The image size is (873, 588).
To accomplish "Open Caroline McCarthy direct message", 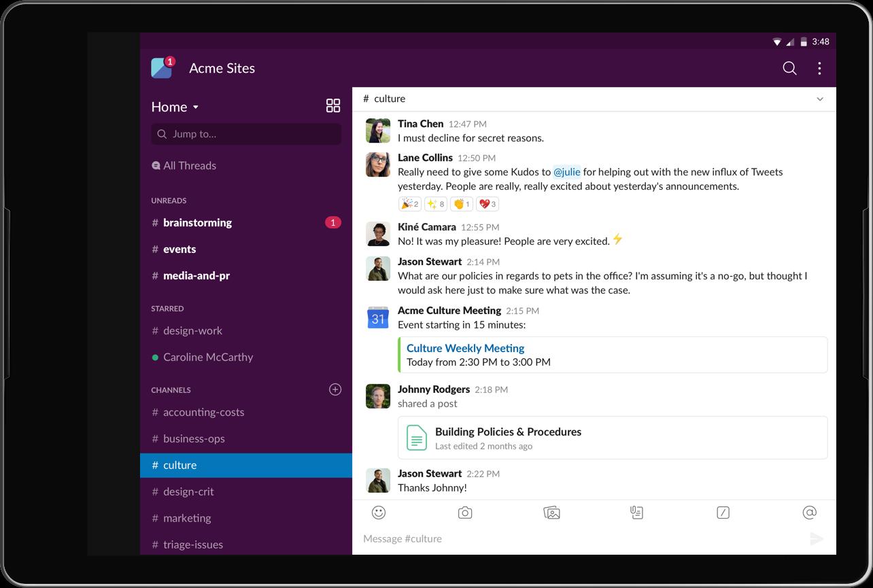I will click(x=246, y=357).
